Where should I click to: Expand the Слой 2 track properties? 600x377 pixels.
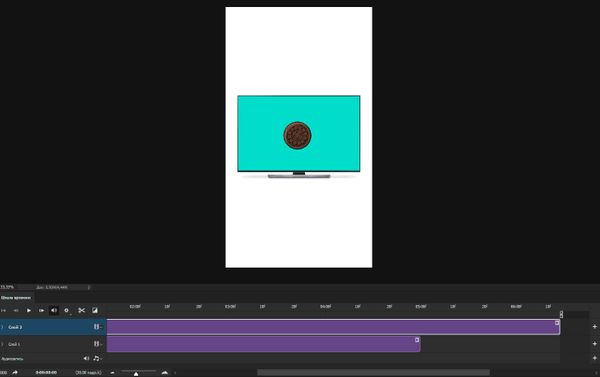click(x=2, y=327)
